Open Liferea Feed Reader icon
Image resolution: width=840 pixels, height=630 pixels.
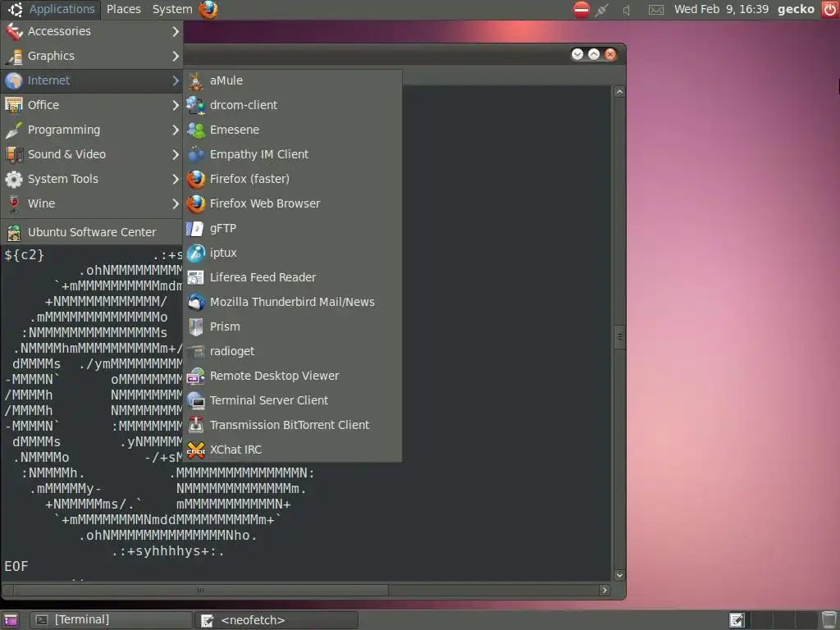(x=195, y=277)
